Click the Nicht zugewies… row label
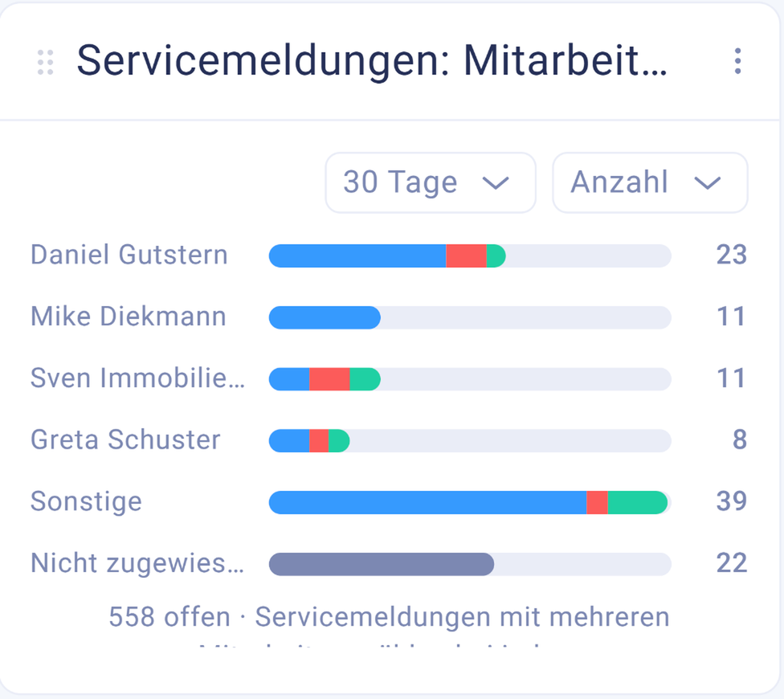Screen dimensions: 784x699 (137, 563)
